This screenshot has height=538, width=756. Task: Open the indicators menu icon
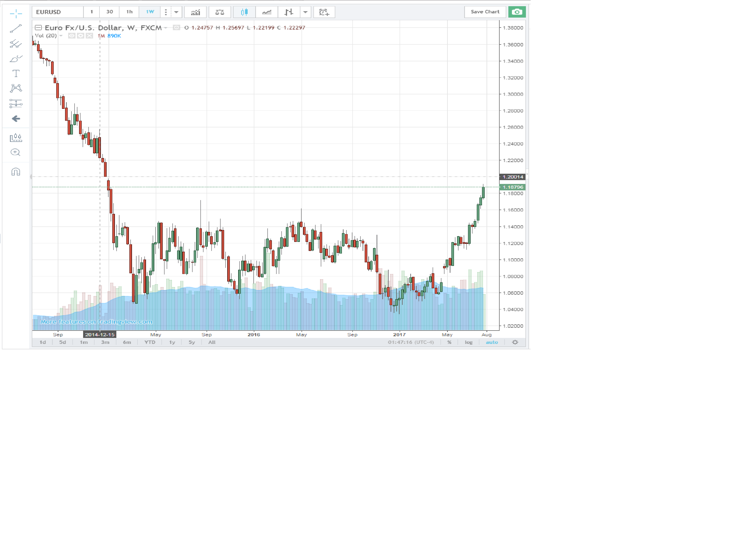tap(195, 12)
